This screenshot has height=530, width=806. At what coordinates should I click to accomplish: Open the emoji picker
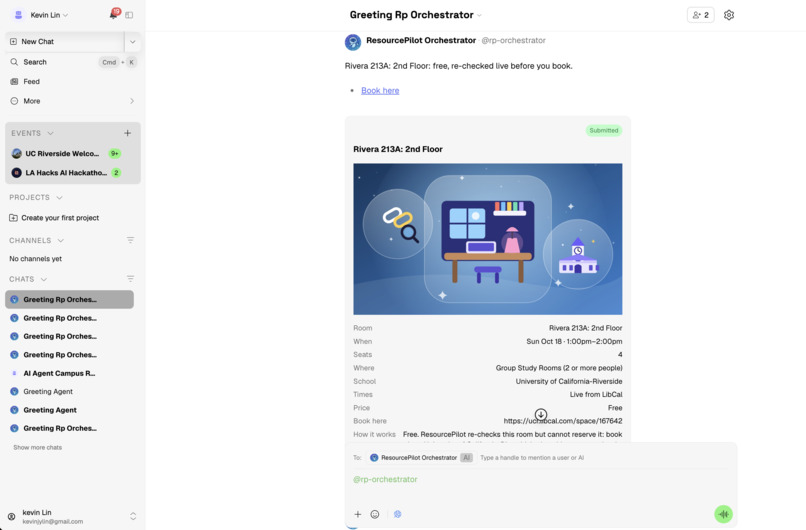pyautogui.click(x=375, y=514)
